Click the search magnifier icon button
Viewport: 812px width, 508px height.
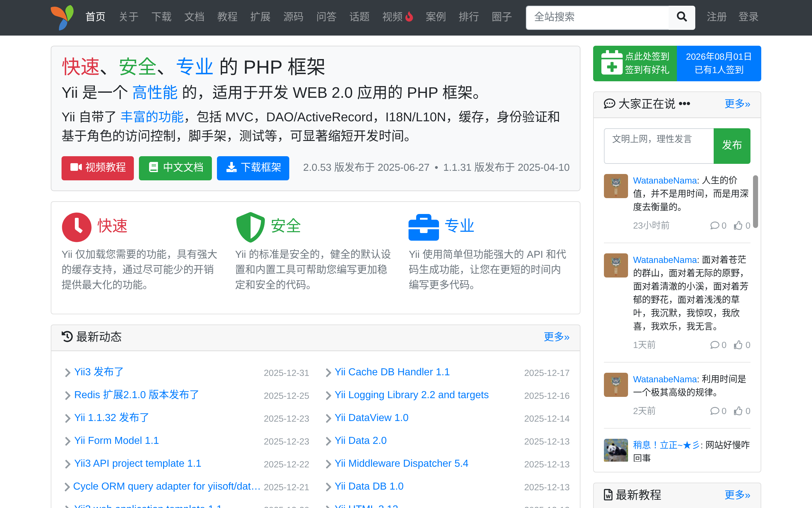[x=681, y=17]
